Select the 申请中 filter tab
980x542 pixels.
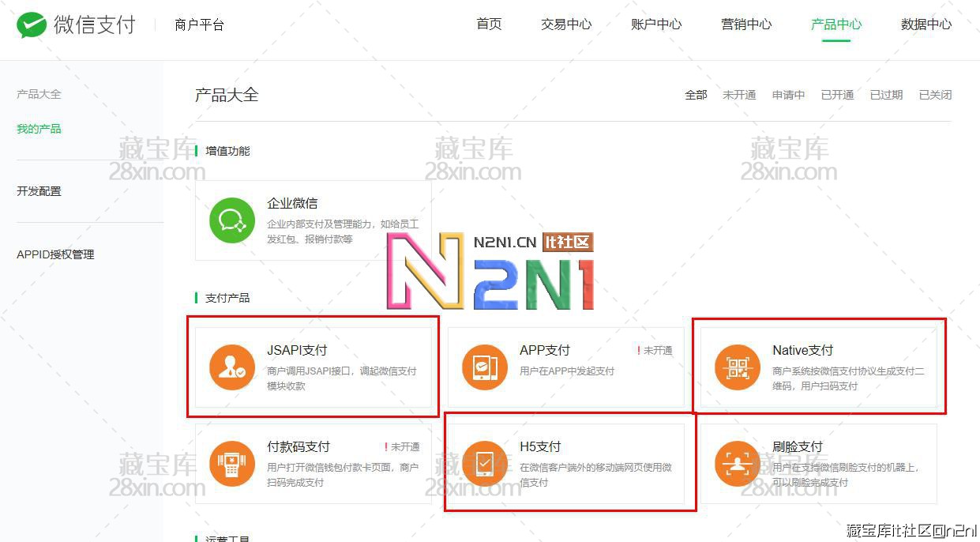pyautogui.click(x=788, y=95)
